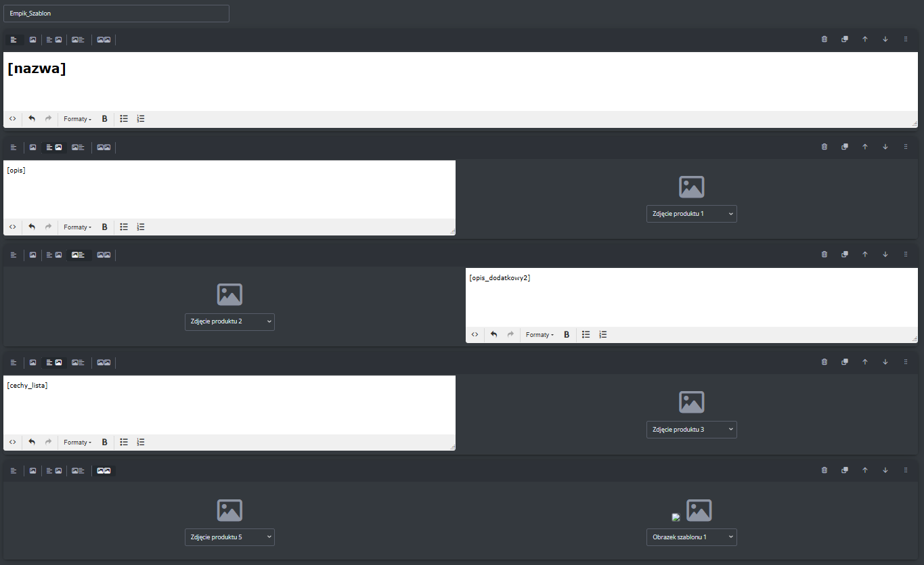Viewport: 924px width, 565px height.
Task: Open the Zdjęcie produktu 1 dropdown
Action: [691, 214]
